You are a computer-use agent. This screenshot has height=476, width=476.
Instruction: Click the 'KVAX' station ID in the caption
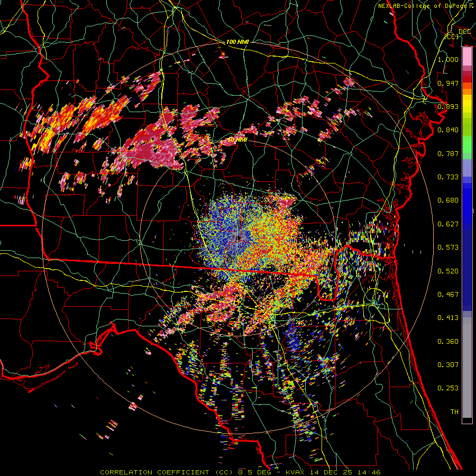pyautogui.click(x=296, y=472)
